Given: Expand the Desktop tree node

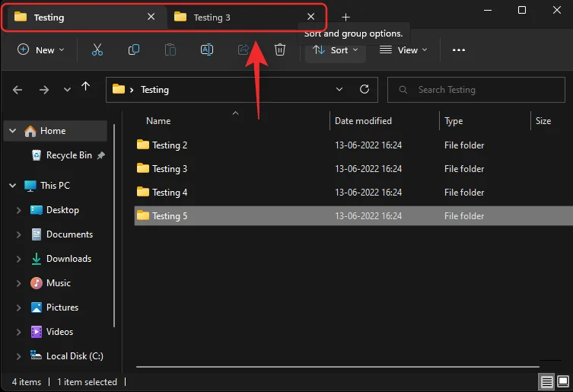Looking at the screenshot, I should tap(18, 210).
